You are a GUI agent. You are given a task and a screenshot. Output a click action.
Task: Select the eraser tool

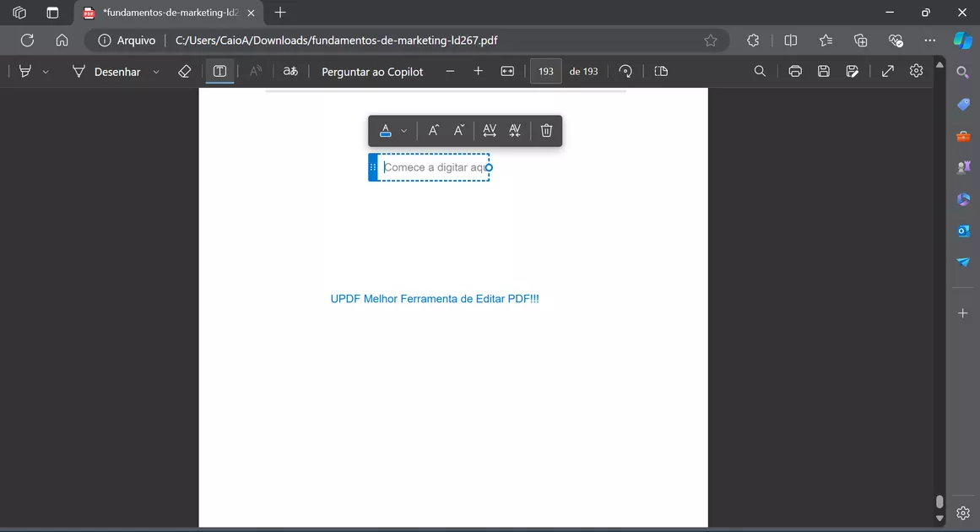[184, 71]
